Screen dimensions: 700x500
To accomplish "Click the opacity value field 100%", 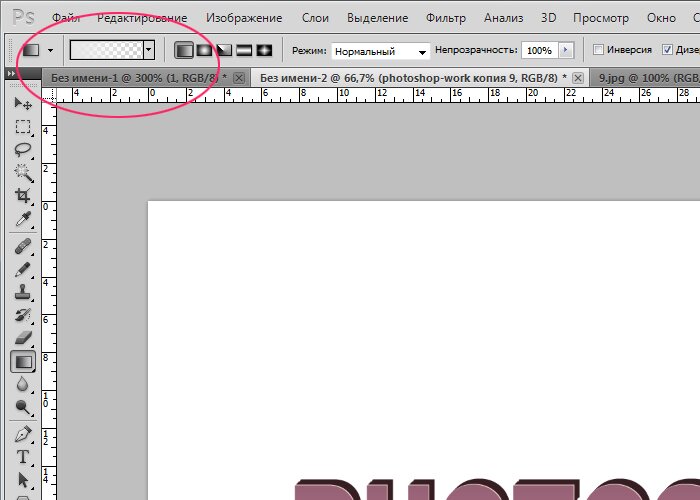I will pos(540,50).
